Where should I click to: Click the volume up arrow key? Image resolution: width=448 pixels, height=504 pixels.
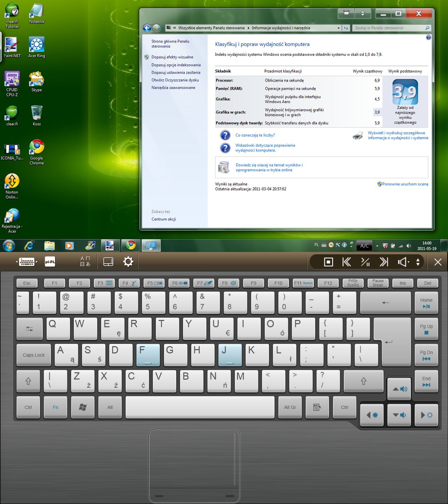point(399,389)
